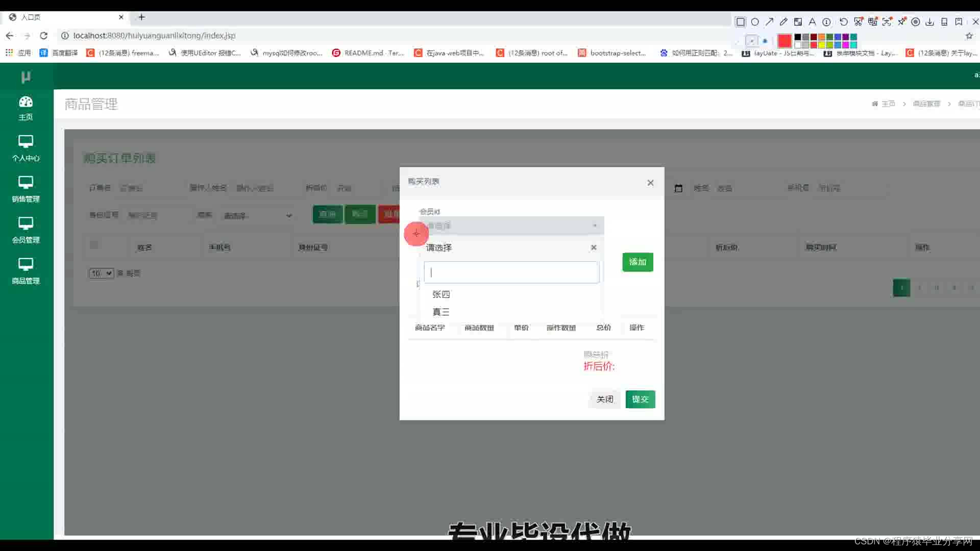Click the green 添加 button

[638, 262]
